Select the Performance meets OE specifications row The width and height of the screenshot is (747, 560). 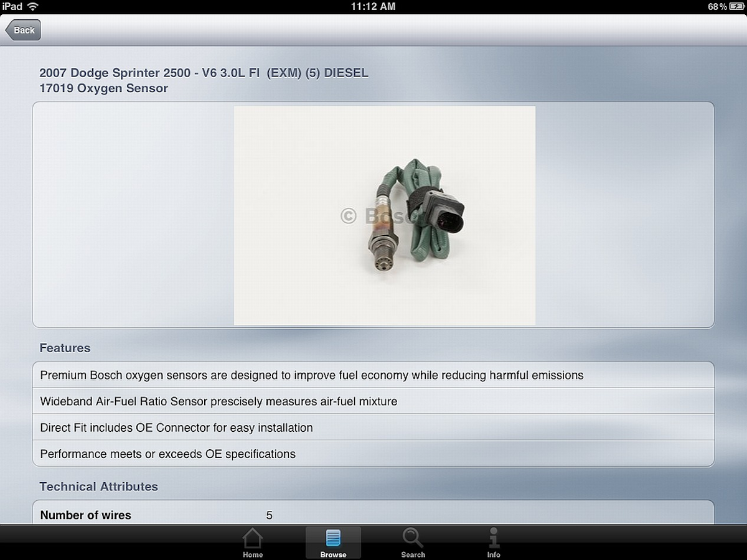(x=374, y=454)
